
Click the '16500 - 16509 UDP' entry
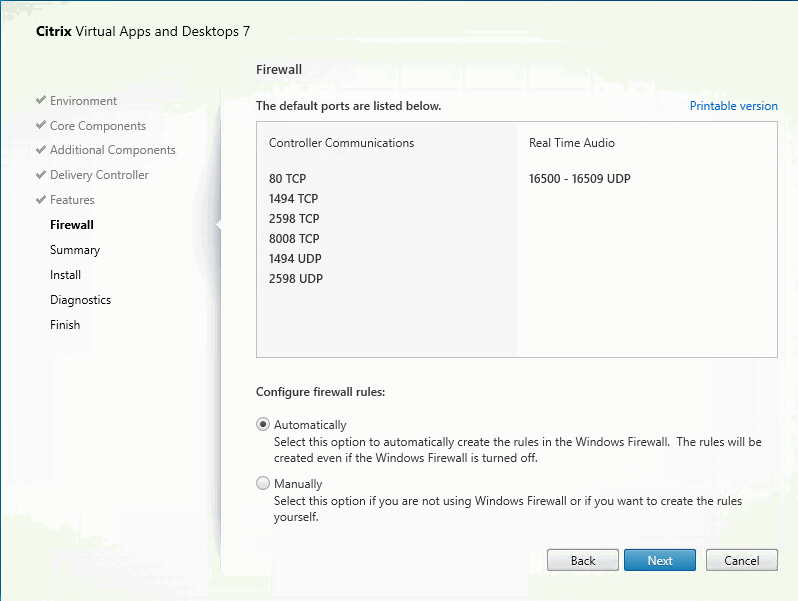pyautogui.click(x=580, y=179)
